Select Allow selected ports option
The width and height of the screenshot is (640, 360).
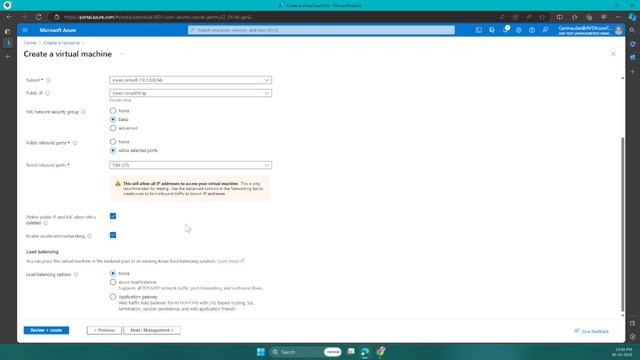pyautogui.click(x=113, y=151)
